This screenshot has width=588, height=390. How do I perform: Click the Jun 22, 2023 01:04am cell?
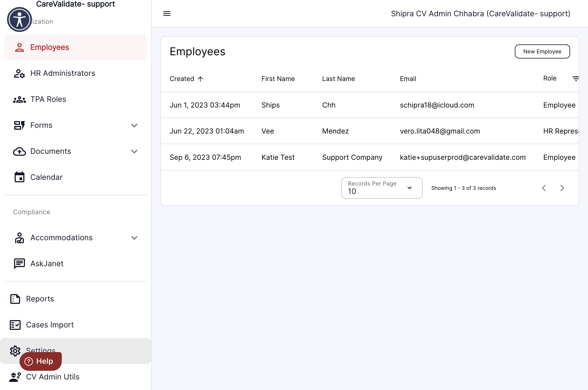point(207,131)
